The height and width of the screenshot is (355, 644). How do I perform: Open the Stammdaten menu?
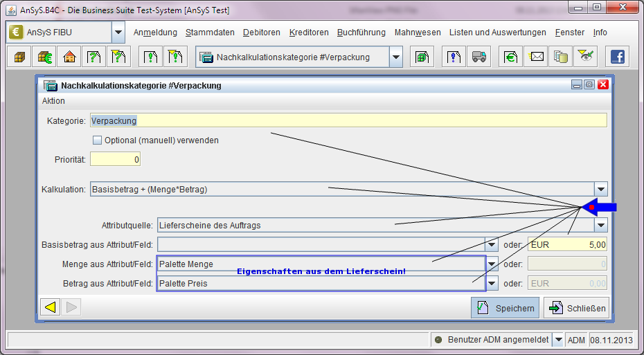point(210,33)
